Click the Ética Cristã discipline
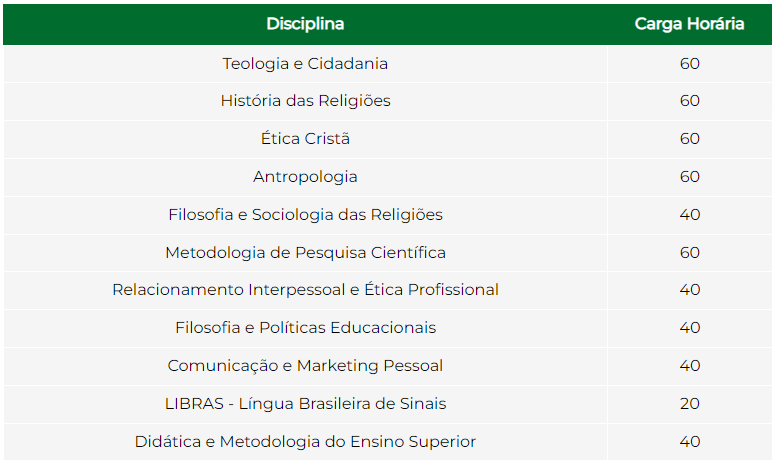Image resolution: width=775 pixels, height=460 pixels. (x=305, y=138)
